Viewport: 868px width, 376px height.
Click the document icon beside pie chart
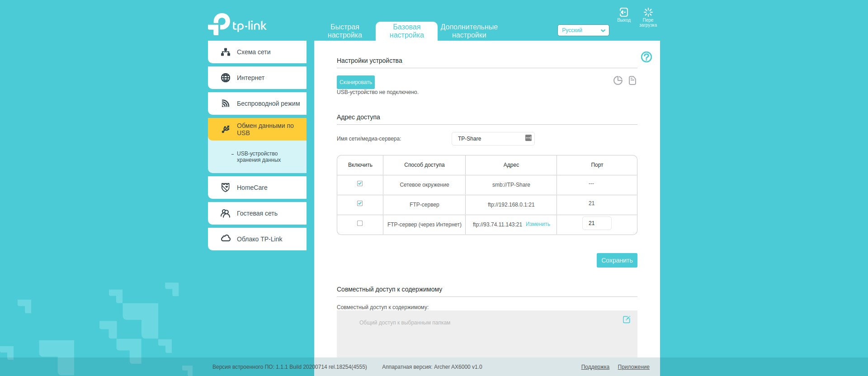[x=632, y=80]
